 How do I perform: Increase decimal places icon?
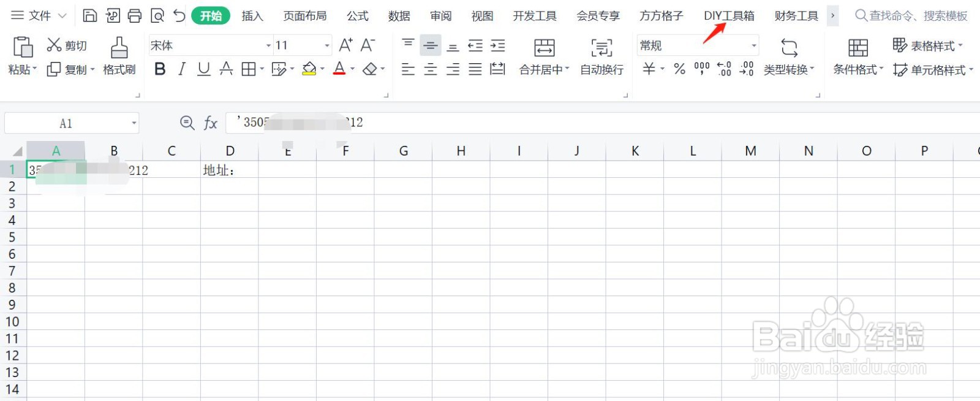click(x=725, y=69)
